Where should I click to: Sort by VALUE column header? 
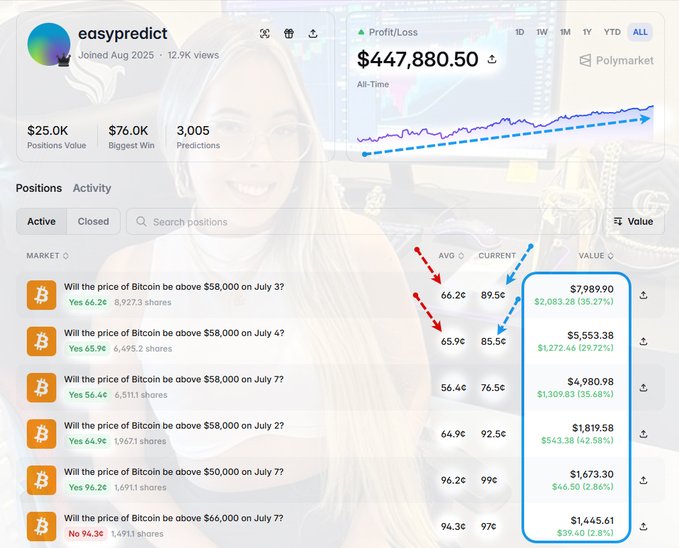pyautogui.click(x=596, y=256)
